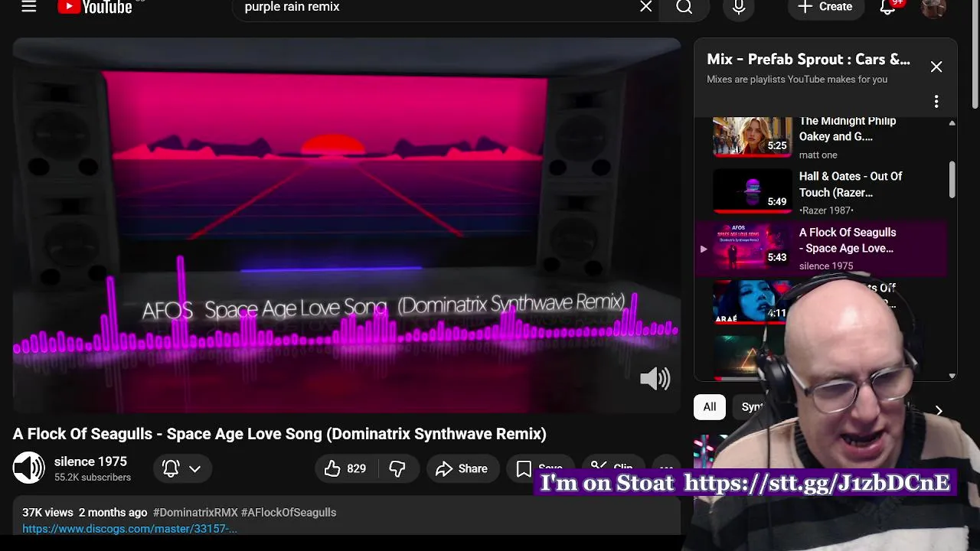This screenshot has height=551, width=980.
Task: Click silence 1975 channel in playlist row
Action: coord(825,266)
